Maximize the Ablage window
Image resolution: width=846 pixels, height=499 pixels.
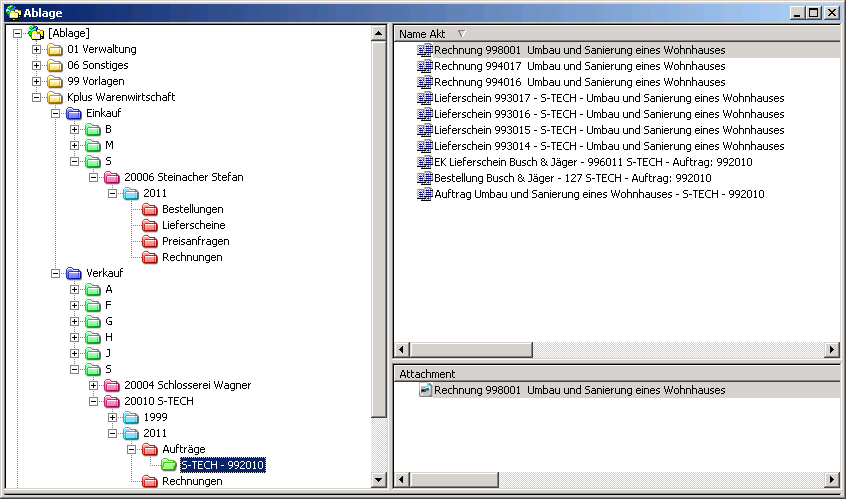pos(814,12)
